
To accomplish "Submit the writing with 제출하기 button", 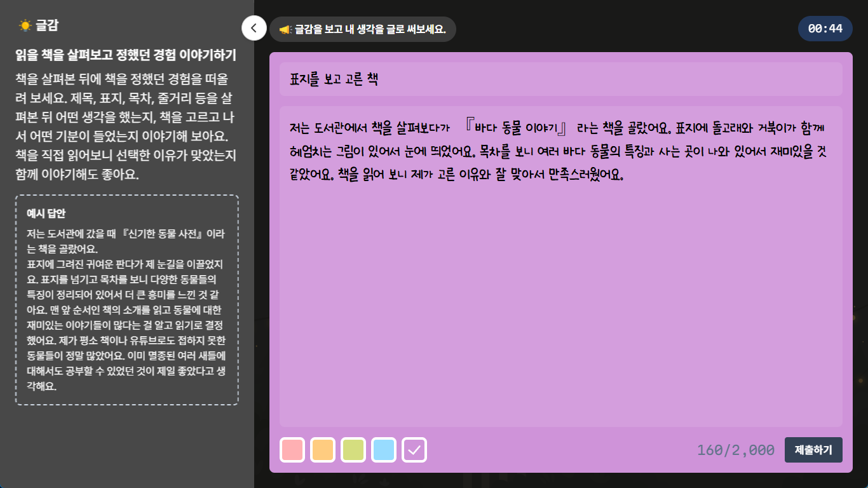I will click(x=813, y=450).
